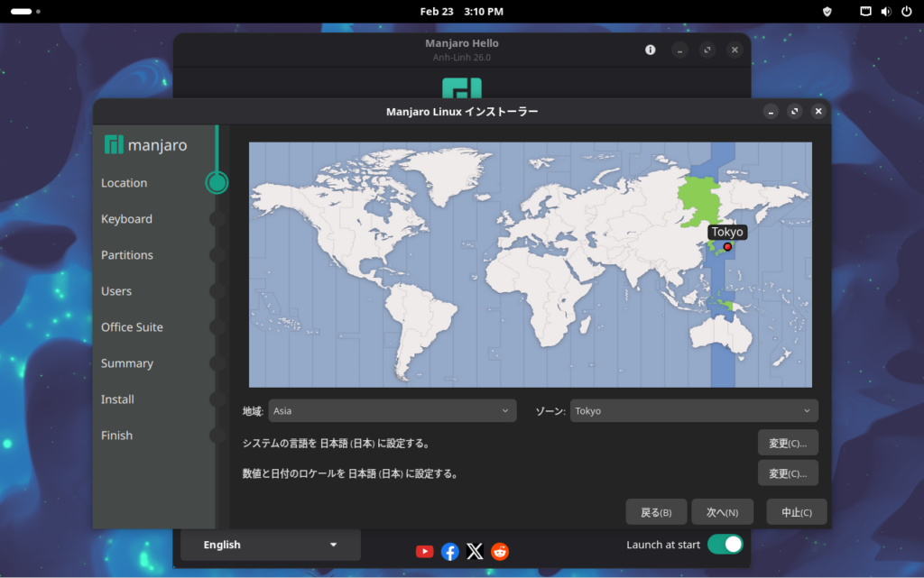Screen dimensions: 924x578
Task: Click the Reddit icon
Action: point(500,551)
